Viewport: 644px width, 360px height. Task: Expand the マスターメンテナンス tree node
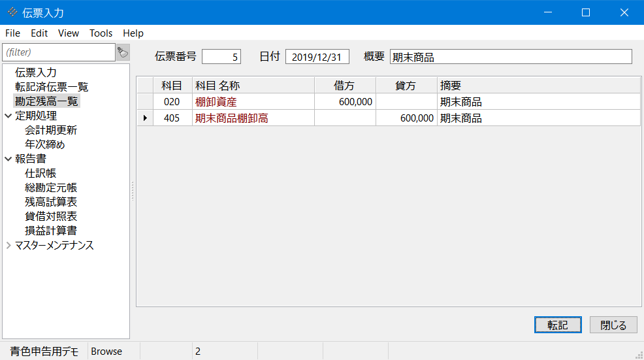(x=8, y=246)
